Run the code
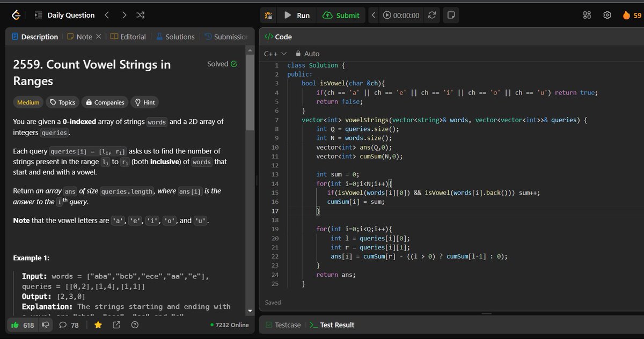Screen dimensions: 644x339 coord(296,15)
